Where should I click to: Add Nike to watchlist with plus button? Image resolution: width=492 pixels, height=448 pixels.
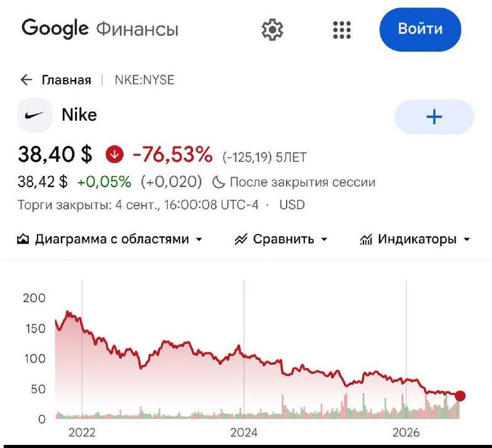(434, 117)
